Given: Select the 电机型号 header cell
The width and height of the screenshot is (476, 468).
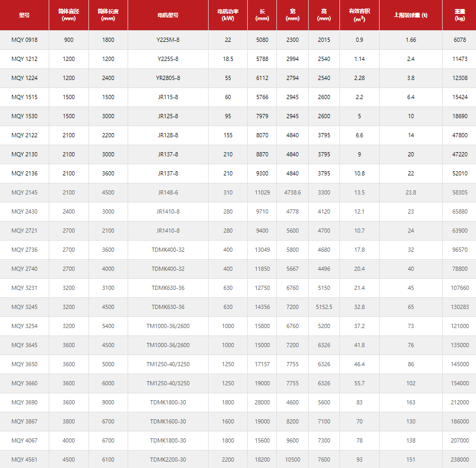Looking at the screenshot, I should click(x=168, y=15).
